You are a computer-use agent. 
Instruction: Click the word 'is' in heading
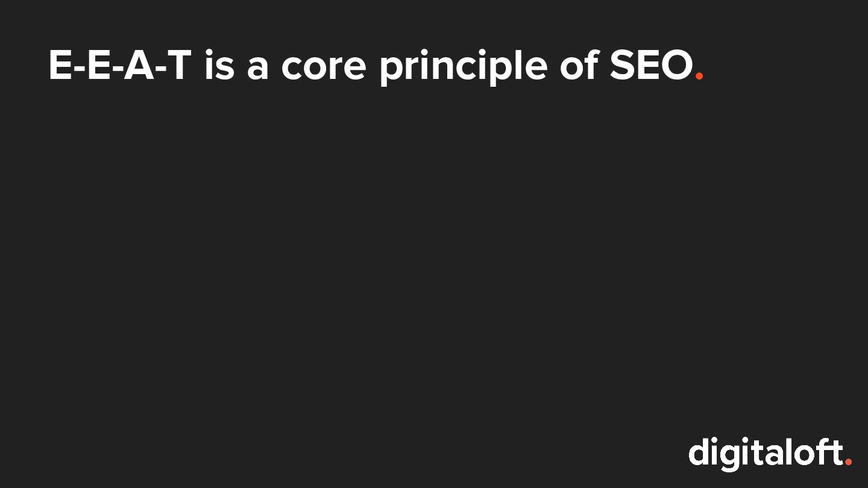pyautogui.click(x=218, y=65)
